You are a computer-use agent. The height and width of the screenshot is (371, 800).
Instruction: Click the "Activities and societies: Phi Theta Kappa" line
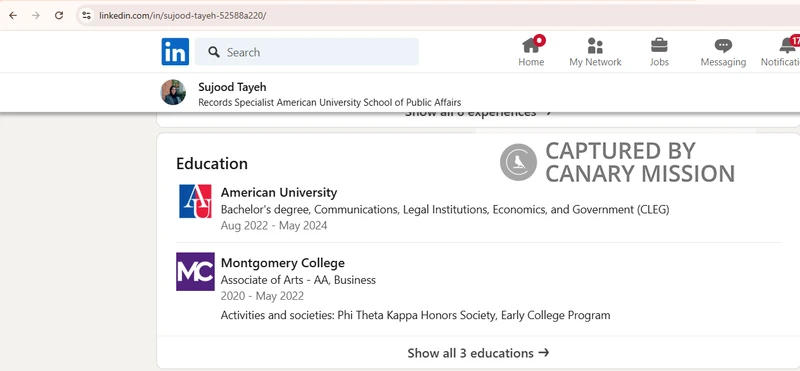415,315
